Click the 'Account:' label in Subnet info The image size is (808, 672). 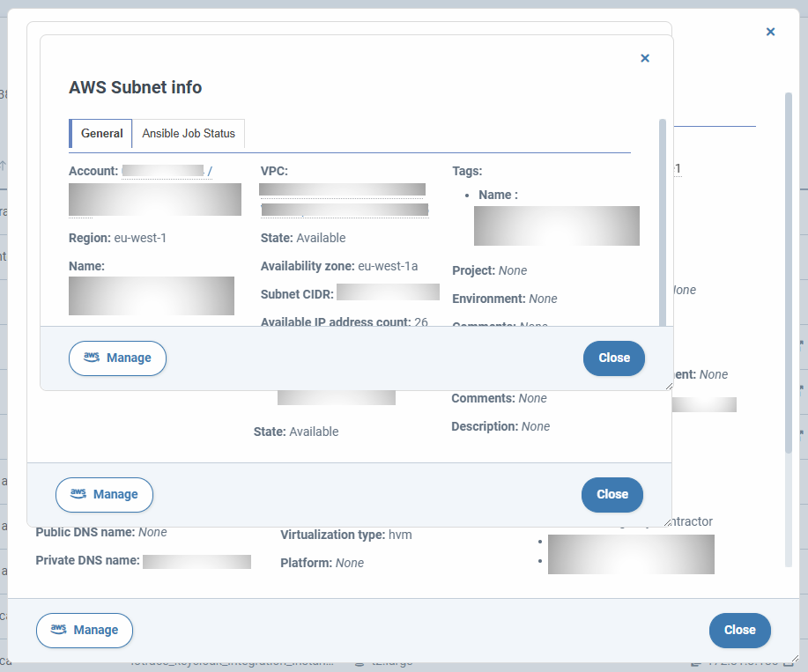click(93, 171)
